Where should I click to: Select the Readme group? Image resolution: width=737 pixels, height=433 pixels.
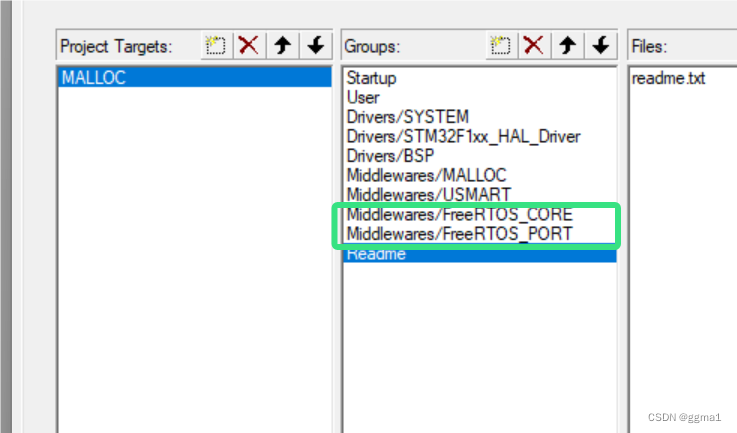pos(479,253)
